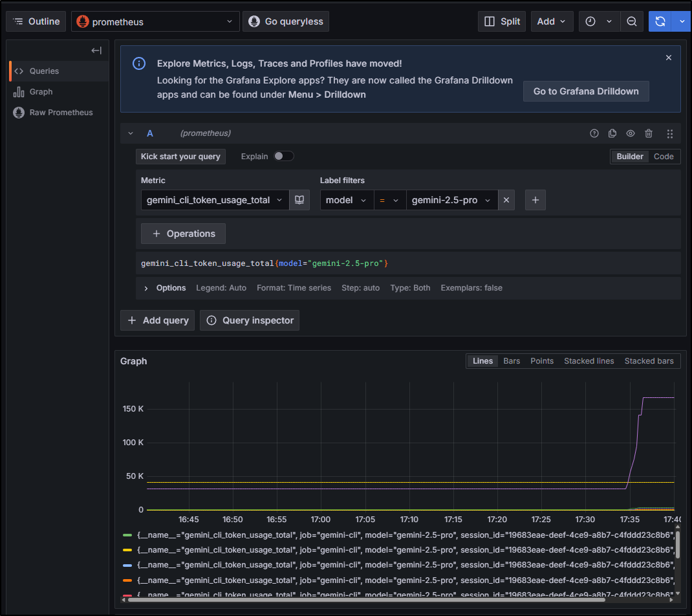Change the equals operator dropdown

[390, 200]
